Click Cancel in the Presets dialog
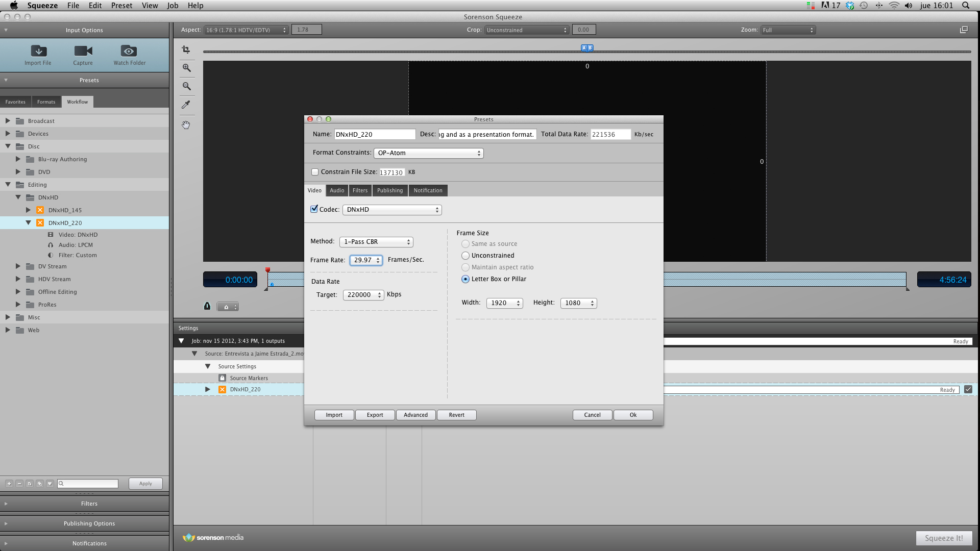Viewport: 980px width, 551px height. [x=593, y=415]
